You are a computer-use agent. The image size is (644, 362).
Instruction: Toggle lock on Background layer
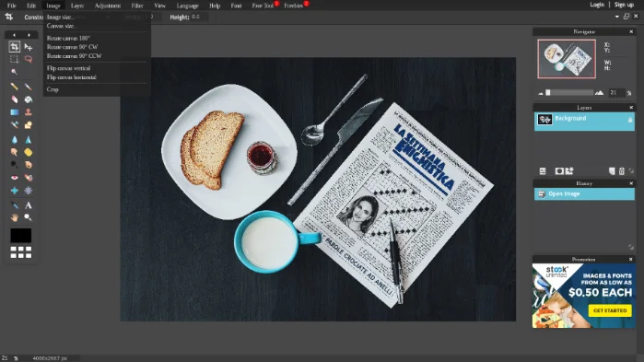point(629,120)
